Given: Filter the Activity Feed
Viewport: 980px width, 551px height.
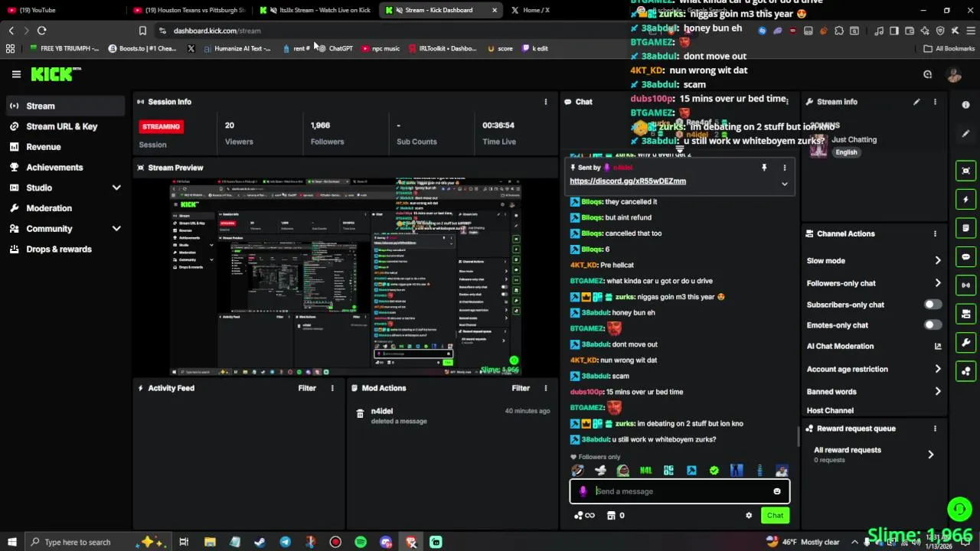Looking at the screenshot, I should tap(307, 388).
